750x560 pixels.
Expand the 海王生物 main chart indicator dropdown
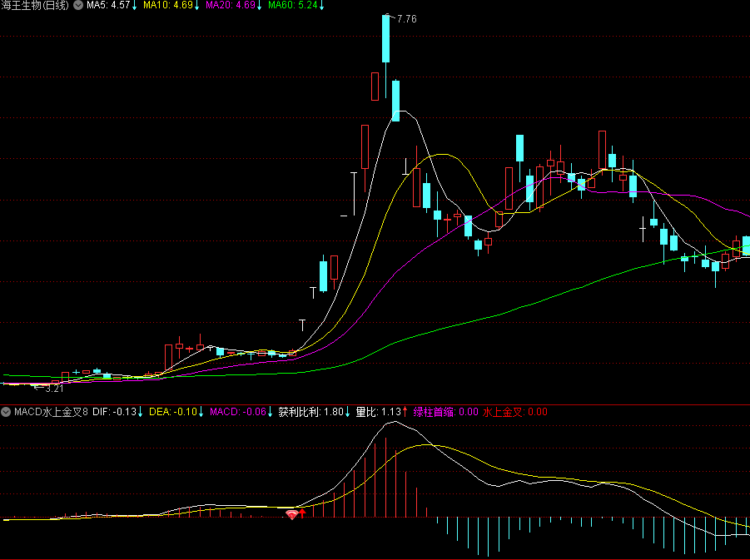click(x=78, y=6)
